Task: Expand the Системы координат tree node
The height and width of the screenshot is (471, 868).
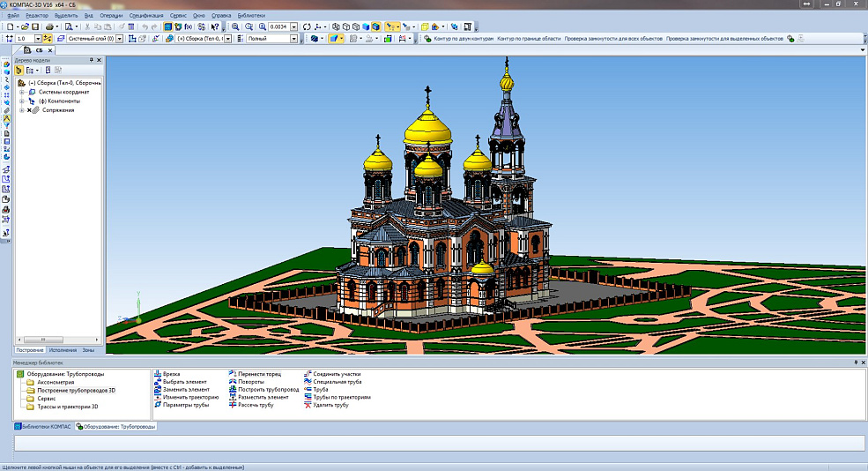Action: coord(21,92)
